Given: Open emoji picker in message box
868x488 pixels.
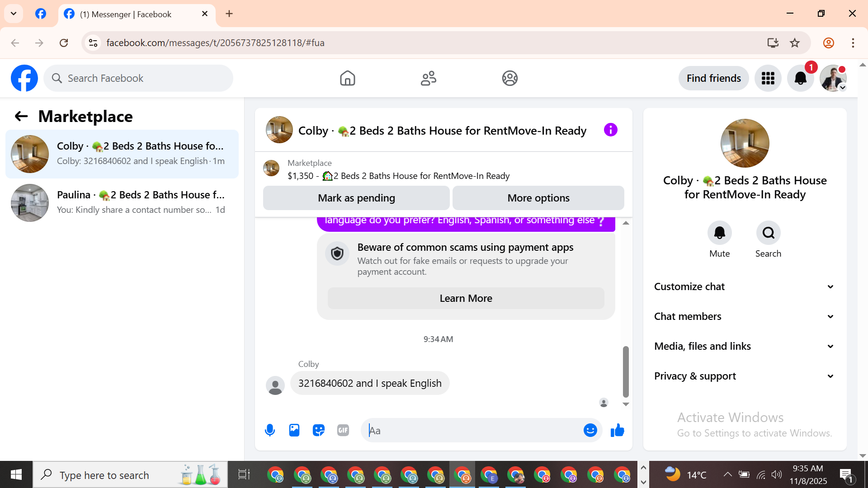Looking at the screenshot, I should click(590, 430).
